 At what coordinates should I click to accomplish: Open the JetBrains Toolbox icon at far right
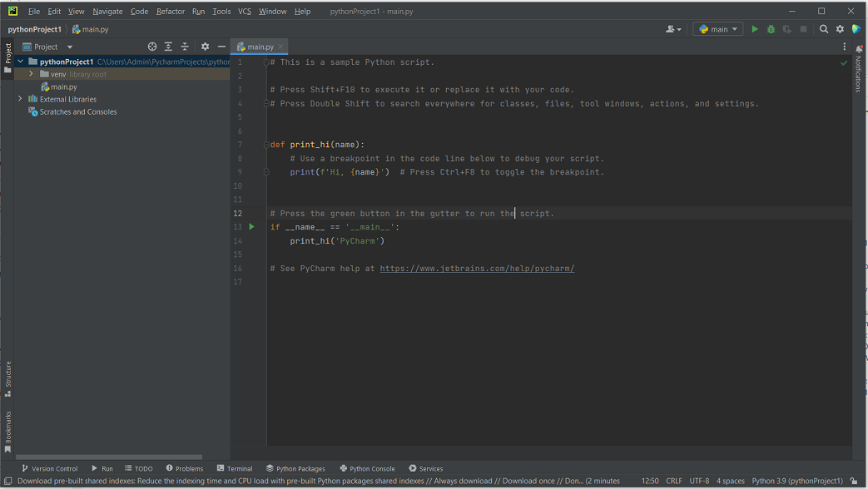coord(856,29)
